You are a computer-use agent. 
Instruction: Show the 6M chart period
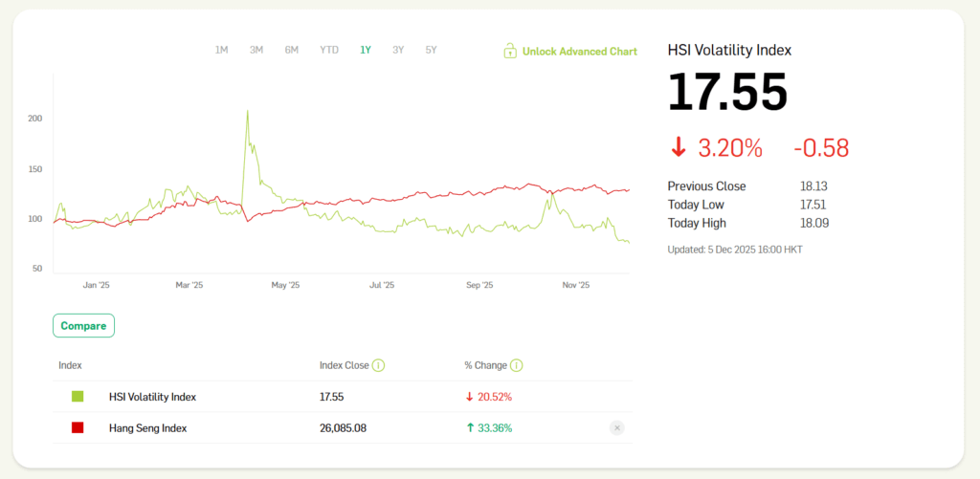click(292, 50)
